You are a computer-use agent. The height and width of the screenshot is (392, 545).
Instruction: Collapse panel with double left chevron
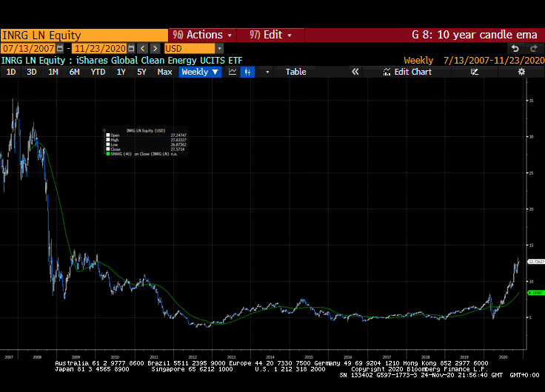[x=355, y=72]
